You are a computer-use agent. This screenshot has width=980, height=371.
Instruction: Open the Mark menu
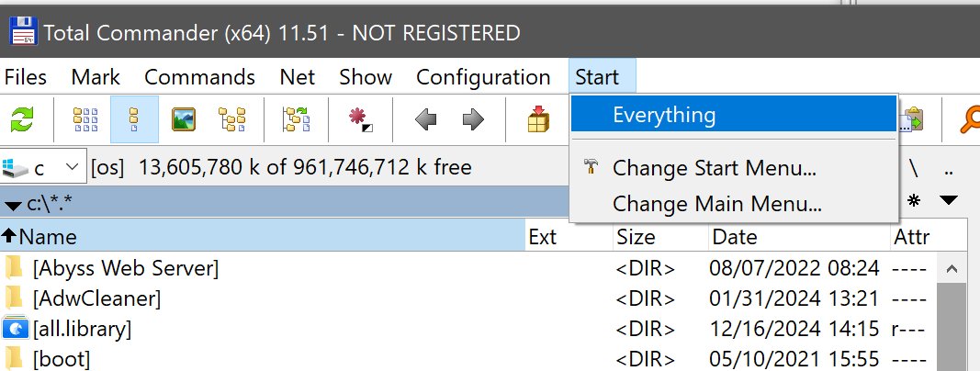(x=96, y=77)
